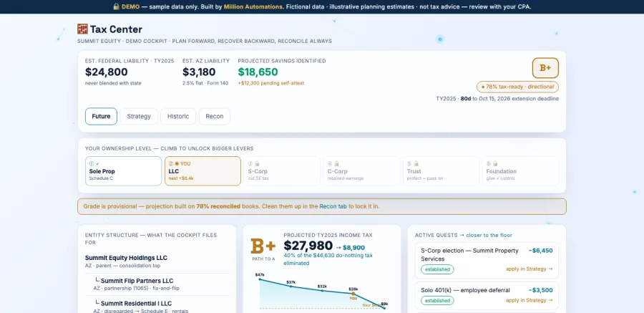Click 'established' badge on Solo 401(k) quest
This screenshot has width=644, height=313.
click(x=437, y=301)
